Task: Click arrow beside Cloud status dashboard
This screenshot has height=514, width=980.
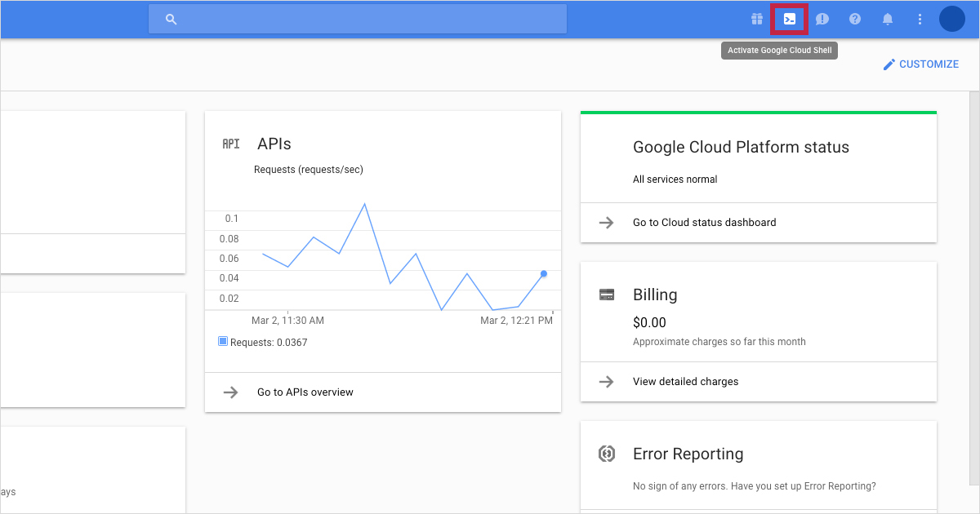Action: point(606,222)
